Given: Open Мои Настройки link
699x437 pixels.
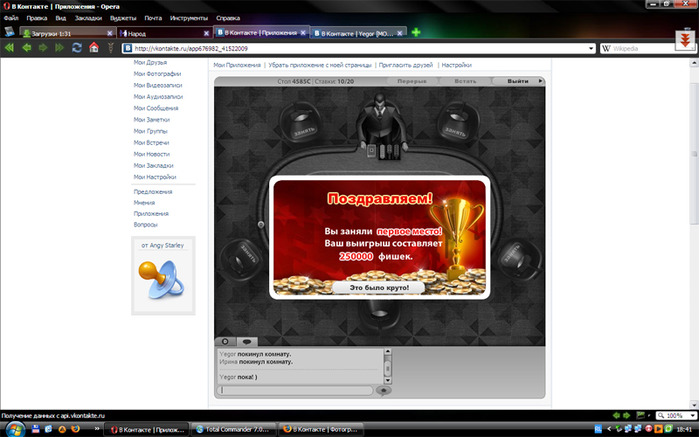Looking at the screenshot, I should click(x=155, y=177).
